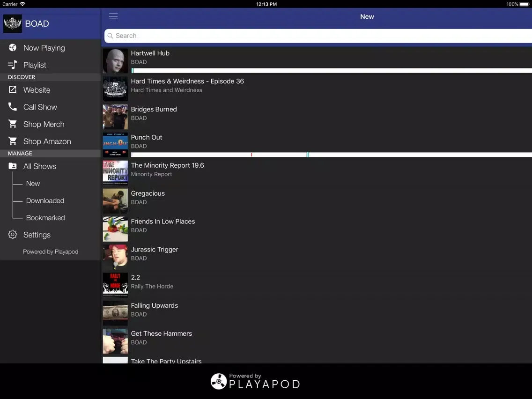The width and height of the screenshot is (532, 399).
Task: Select the 'Jurassic Trigger' episode title
Action: click(x=155, y=249)
